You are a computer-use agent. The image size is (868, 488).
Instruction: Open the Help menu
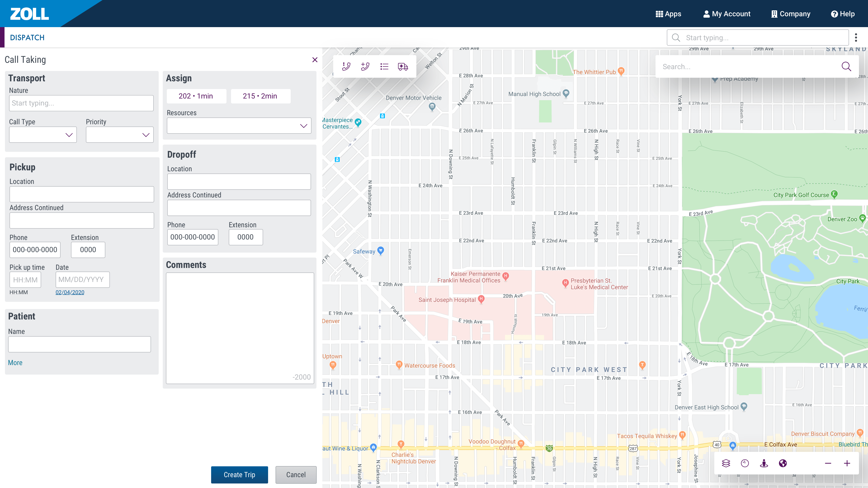(x=843, y=14)
